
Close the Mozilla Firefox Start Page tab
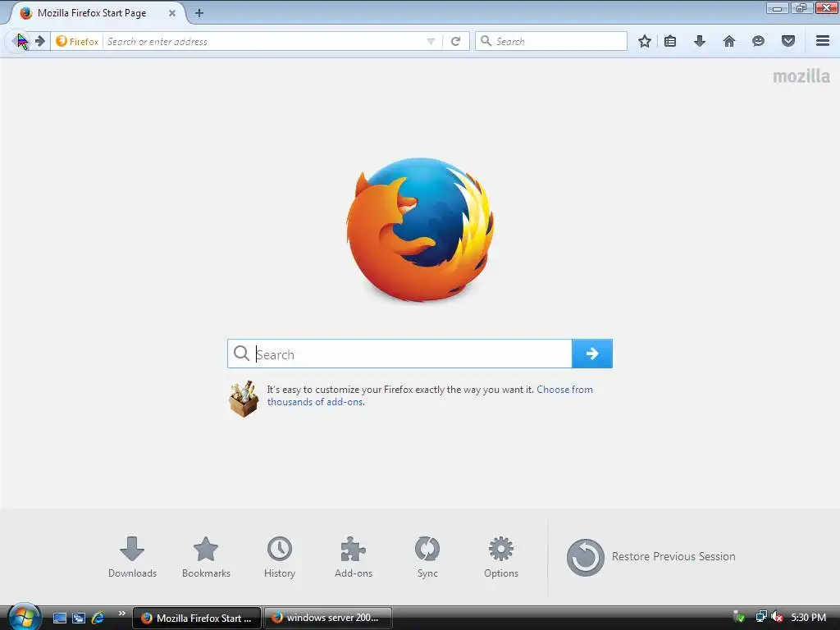[172, 13]
